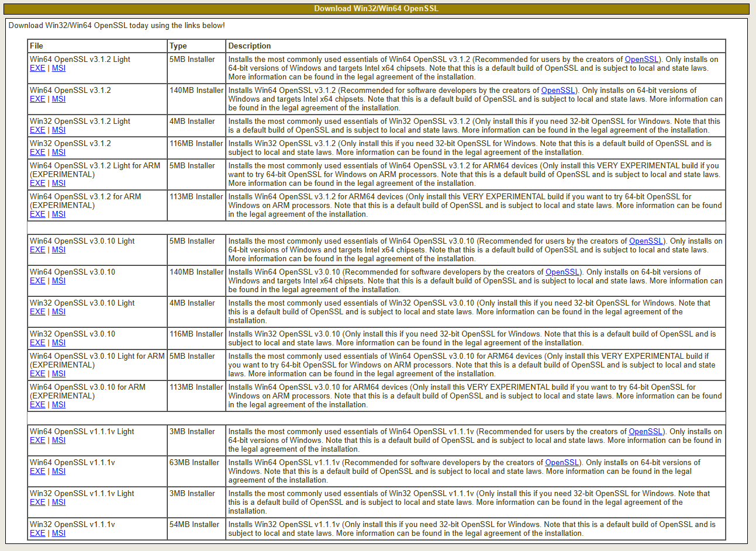Download MSI for Win64 OpenSSL v1.1.1v Light

click(x=58, y=441)
